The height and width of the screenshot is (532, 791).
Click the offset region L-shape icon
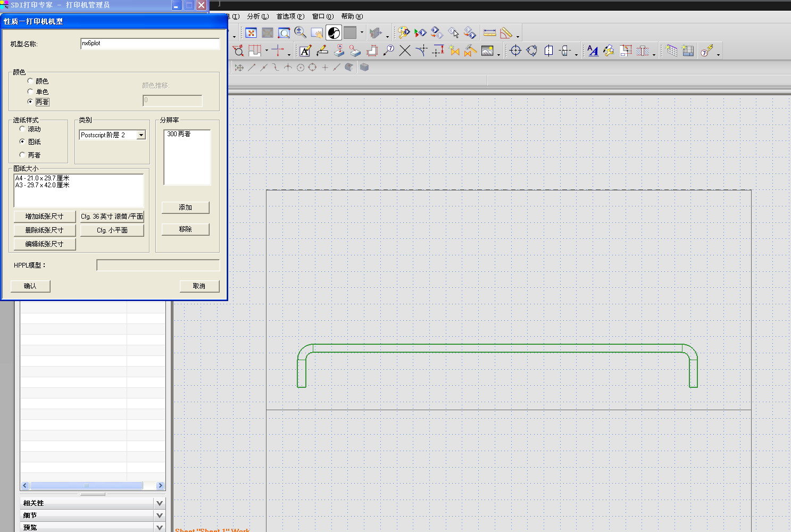(x=372, y=51)
